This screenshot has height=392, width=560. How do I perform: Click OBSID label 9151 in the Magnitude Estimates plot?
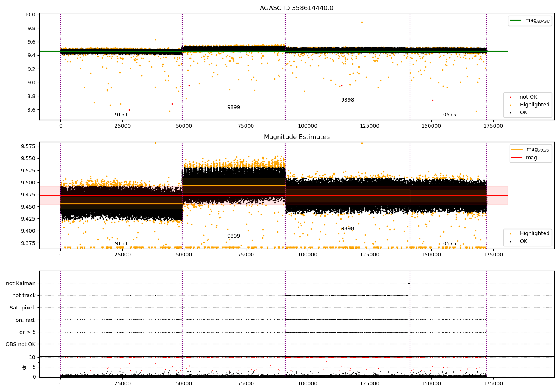click(x=121, y=244)
